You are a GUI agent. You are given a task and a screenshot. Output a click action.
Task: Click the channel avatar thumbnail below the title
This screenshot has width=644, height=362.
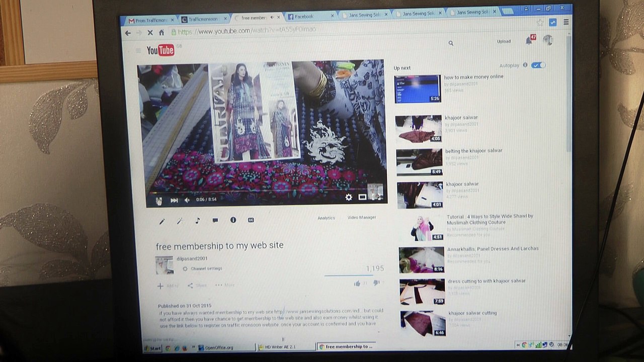164,265
